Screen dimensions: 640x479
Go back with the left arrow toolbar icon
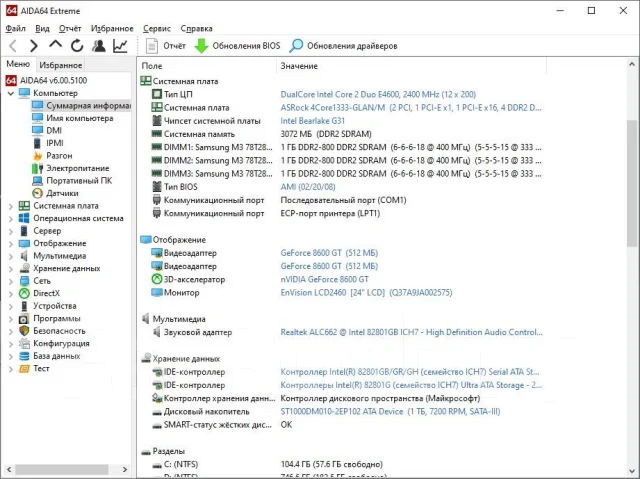(13, 46)
